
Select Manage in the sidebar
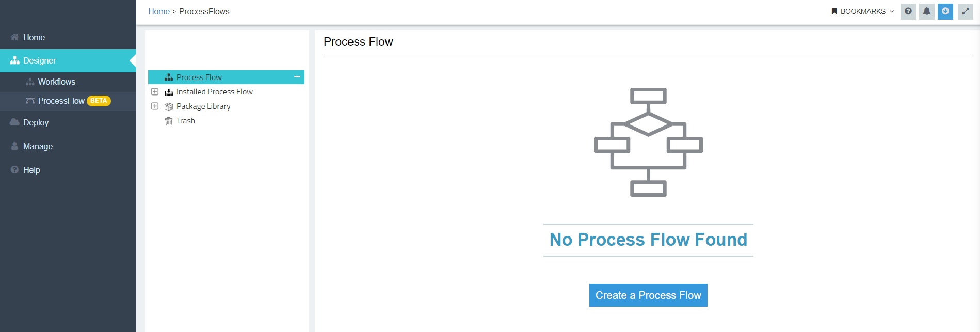[x=37, y=146]
